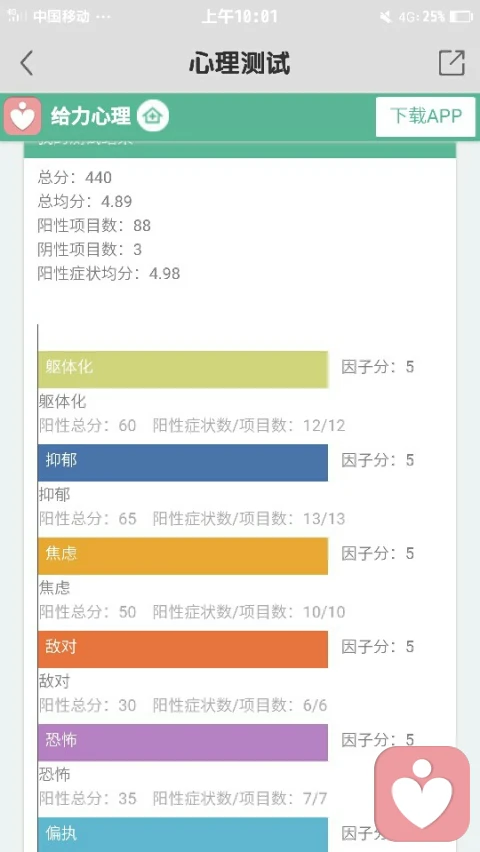Click the 下载APP button
Image resolution: width=480 pixels, height=852 pixels.
click(x=426, y=116)
